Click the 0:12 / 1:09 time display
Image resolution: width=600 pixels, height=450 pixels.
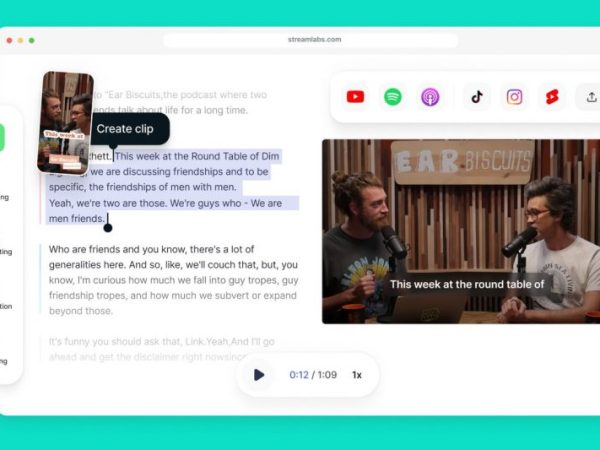coord(313,375)
